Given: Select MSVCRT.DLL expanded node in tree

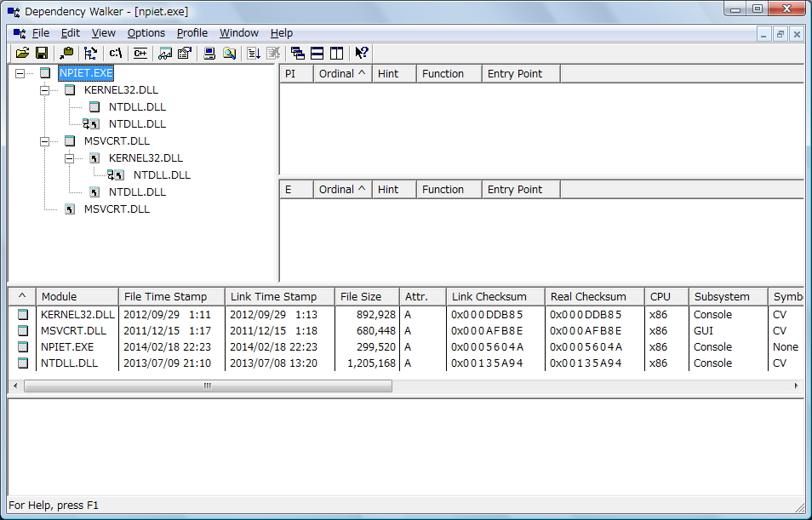Looking at the screenshot, I should (x=117, y=141).
